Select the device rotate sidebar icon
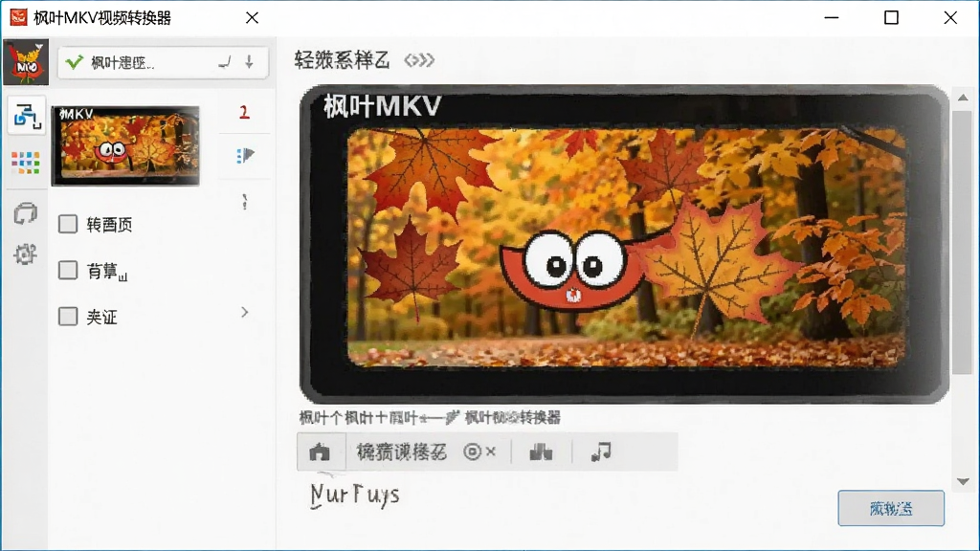This screenshot has width=980, height=551. [x=26, y=213]
